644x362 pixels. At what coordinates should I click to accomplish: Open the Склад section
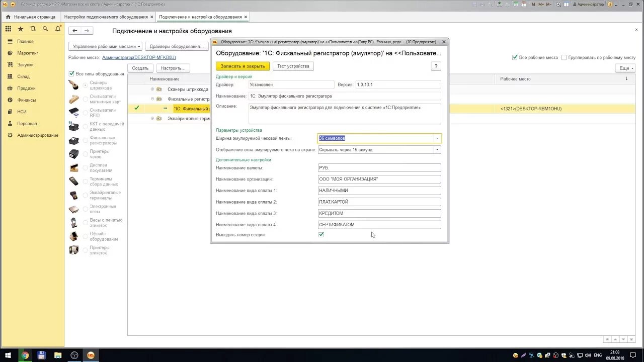[23, 76]
